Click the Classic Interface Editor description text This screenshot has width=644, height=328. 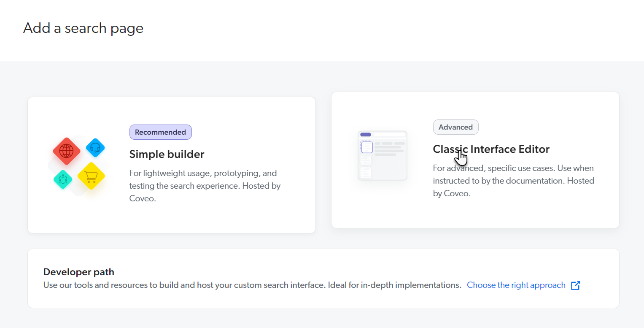[514, 181]
